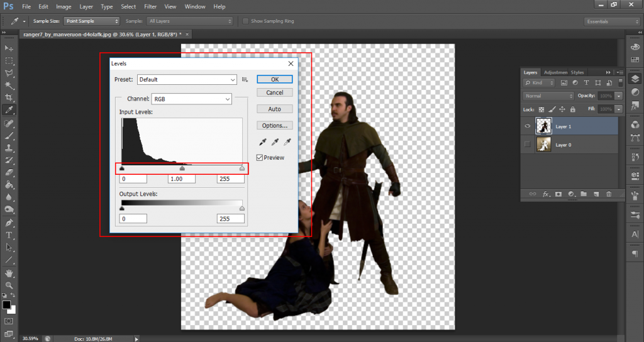
Task: Click the delete layer trash icon
Action: click(x=609, y=194)
